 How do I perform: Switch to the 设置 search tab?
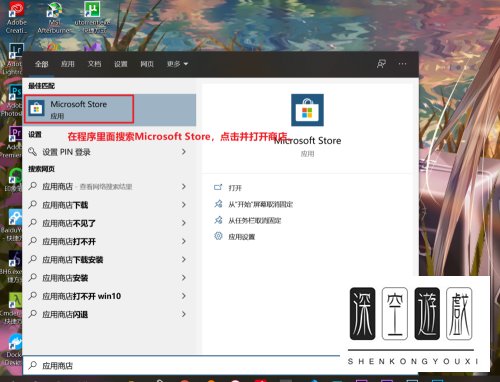point(121,64)
